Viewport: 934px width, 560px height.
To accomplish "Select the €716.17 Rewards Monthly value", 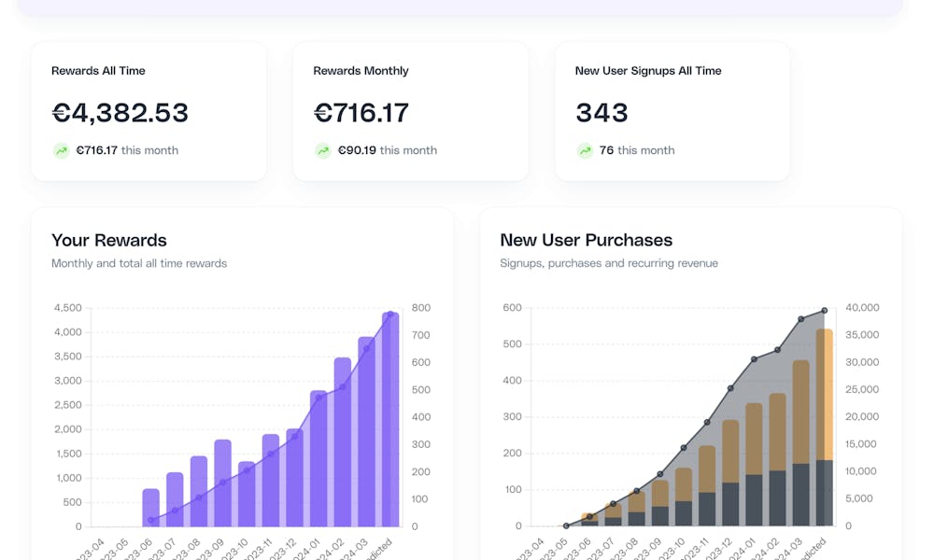I will point(361,113).
